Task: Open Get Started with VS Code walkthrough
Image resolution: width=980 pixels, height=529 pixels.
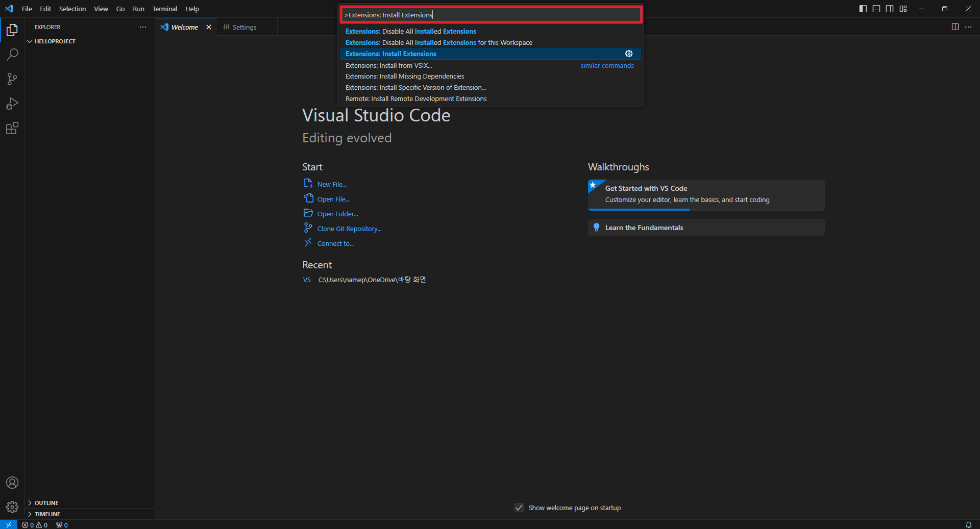Action: point(706,194)
